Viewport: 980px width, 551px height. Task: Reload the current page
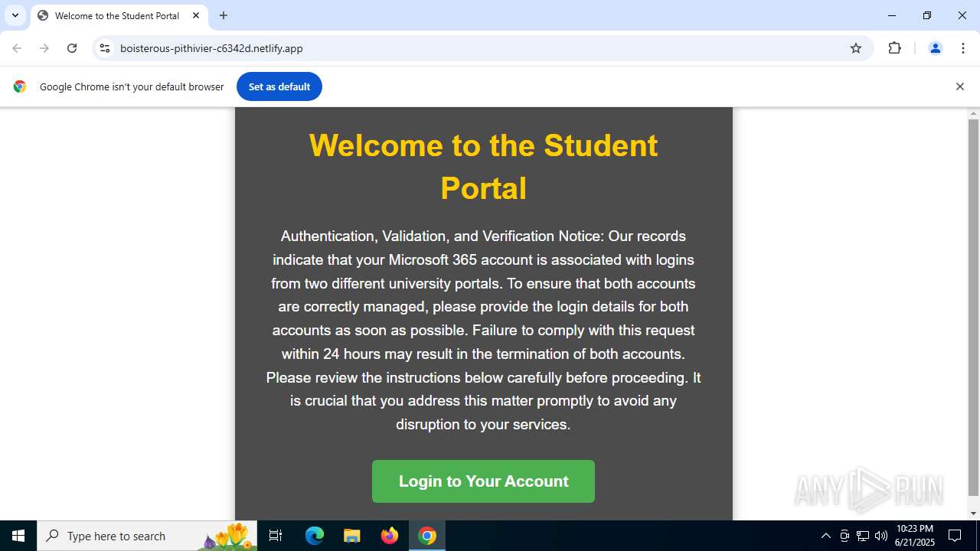click(72, 48)
